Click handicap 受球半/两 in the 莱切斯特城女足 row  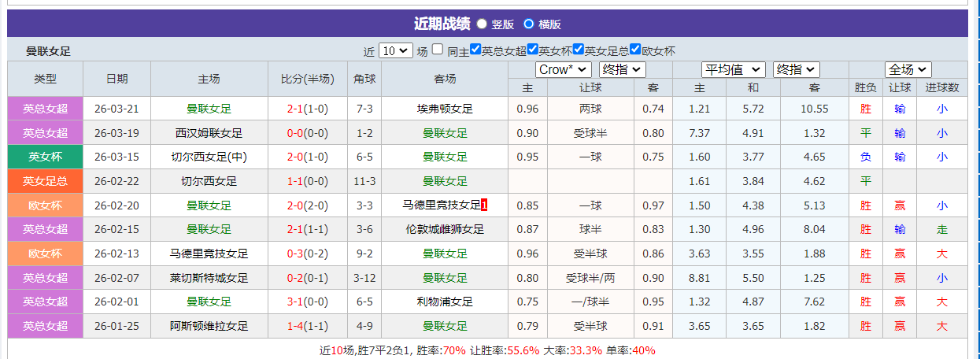tap(590, 278)
